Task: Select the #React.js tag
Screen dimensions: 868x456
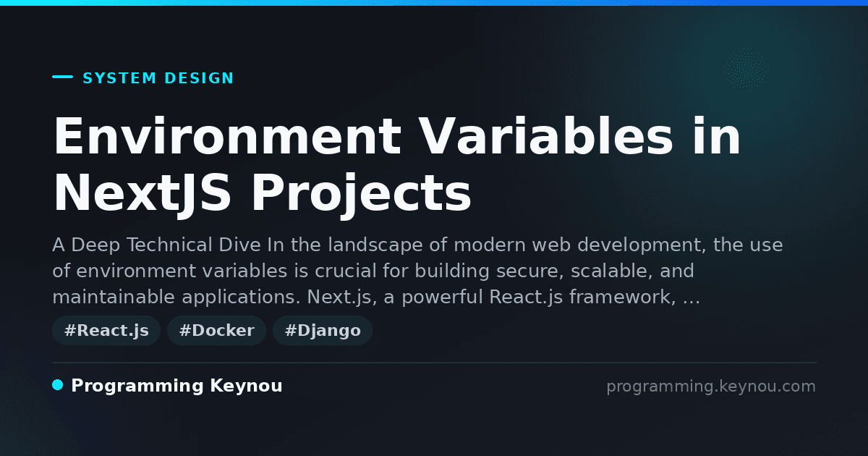Action: click(106, 331)
